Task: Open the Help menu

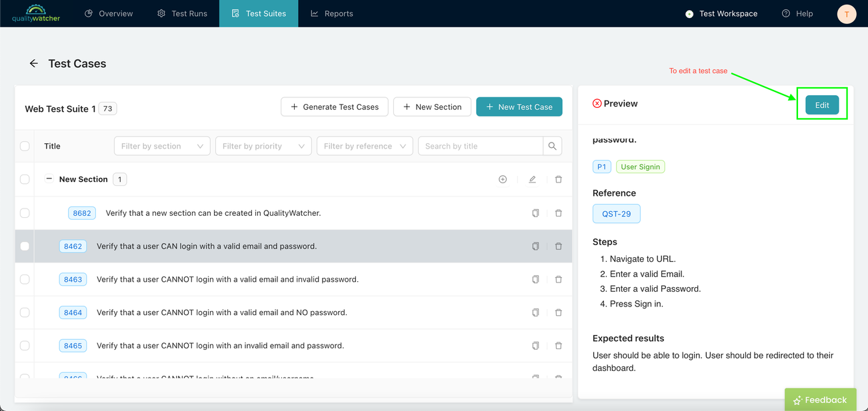Action: tap(797, 13)
